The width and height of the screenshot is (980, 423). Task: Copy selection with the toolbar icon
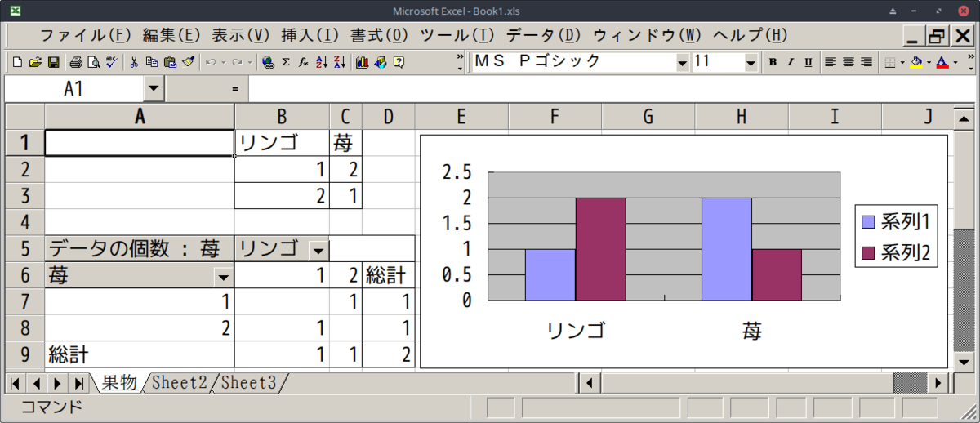(152, 62)
